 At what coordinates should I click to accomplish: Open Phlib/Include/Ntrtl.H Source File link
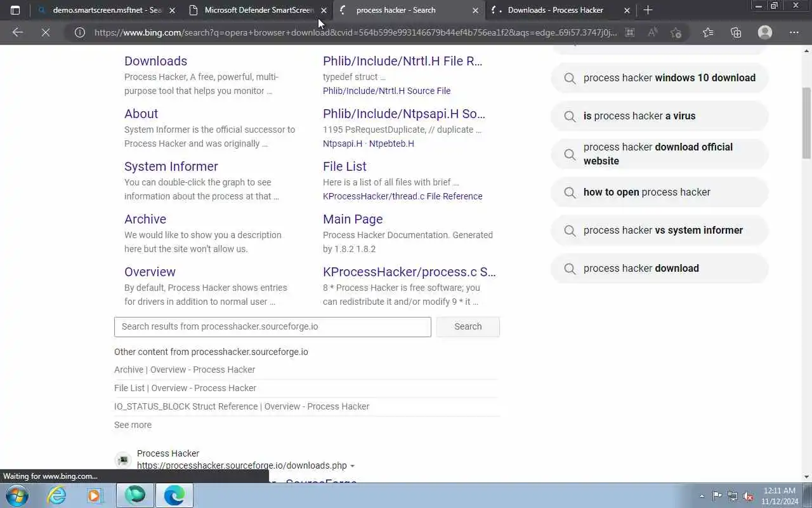[386, 91]
